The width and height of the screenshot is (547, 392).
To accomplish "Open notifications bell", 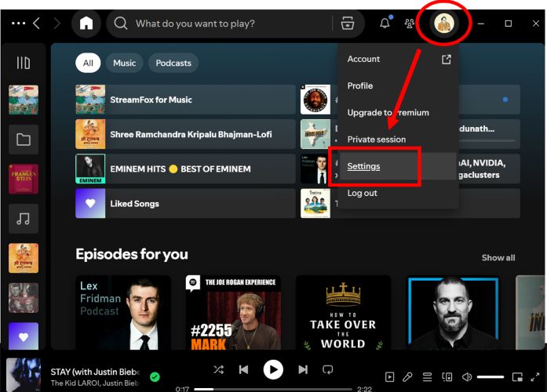I will click(385, 23).
